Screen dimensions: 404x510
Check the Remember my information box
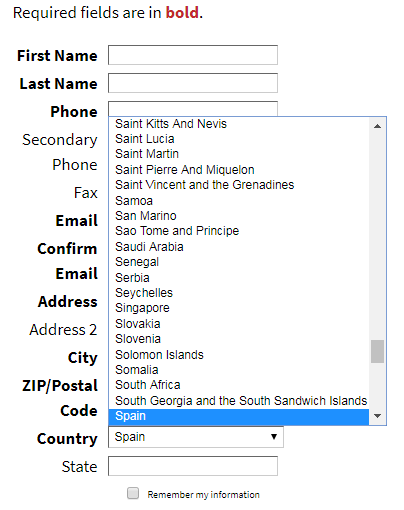[133, 493]
